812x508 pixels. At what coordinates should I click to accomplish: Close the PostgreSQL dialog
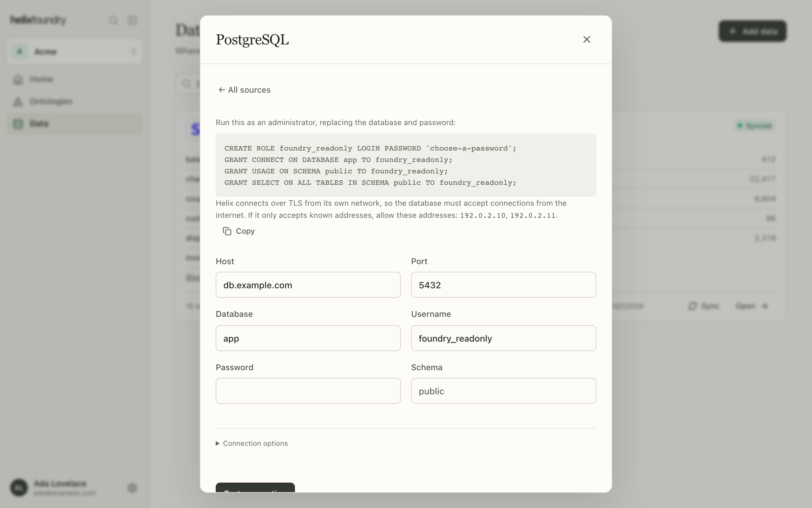point(586,40)
